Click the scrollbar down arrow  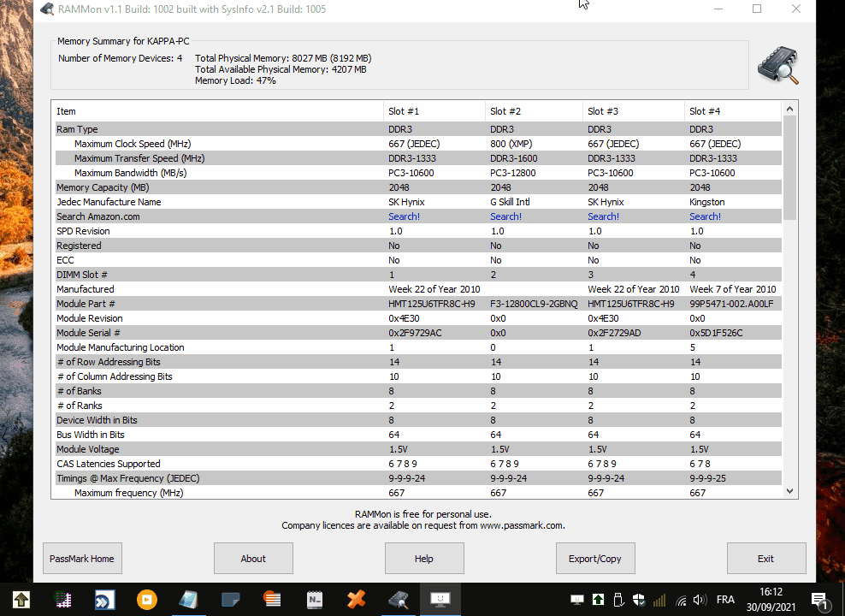(x=790, y=491)
